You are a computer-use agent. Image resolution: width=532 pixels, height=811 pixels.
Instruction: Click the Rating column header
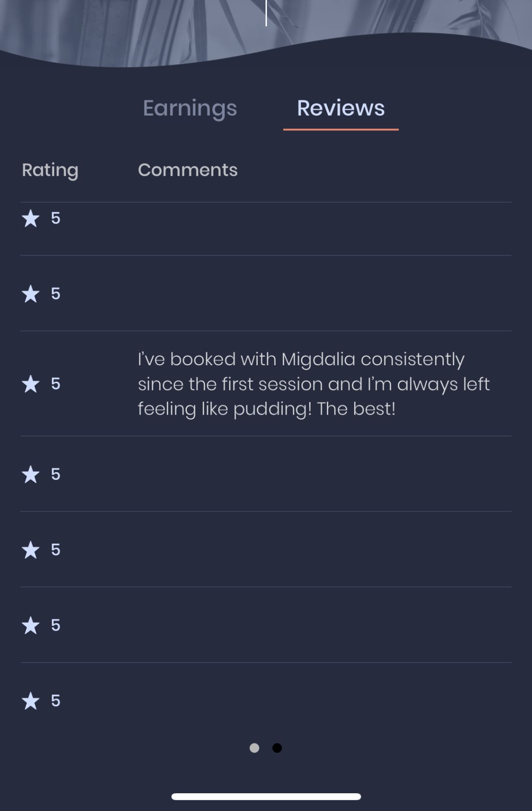50,170
